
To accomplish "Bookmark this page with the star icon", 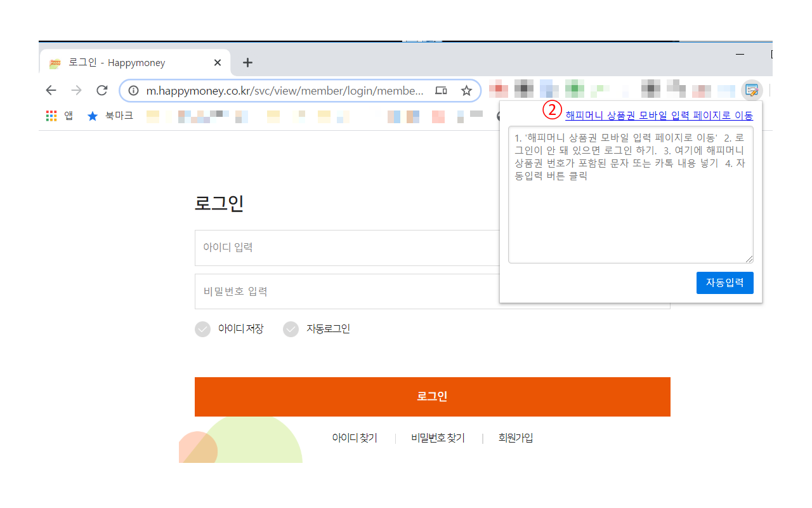I will pos(466,91).
